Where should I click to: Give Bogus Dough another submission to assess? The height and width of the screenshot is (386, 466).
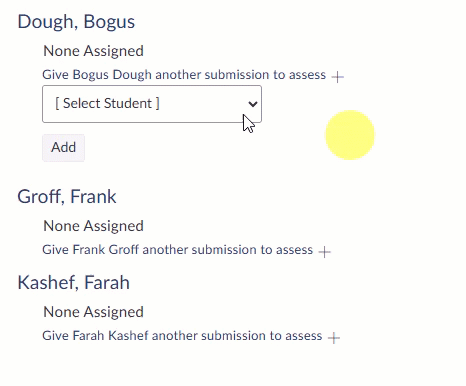coord(184,75)
